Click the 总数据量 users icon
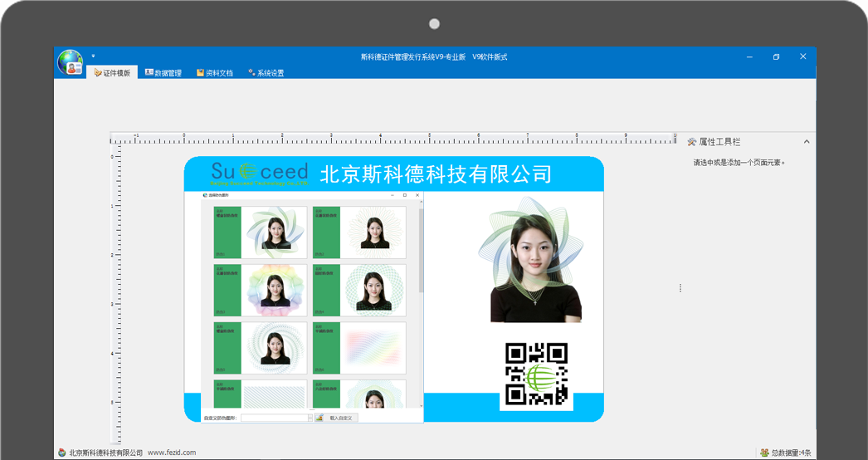 pyautogui.click(x=764, y=453)
